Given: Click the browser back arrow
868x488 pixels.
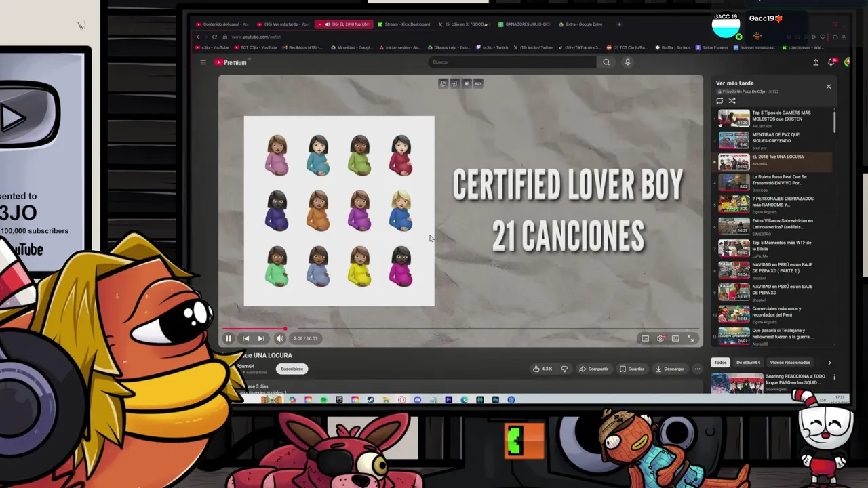Looking at the screenshot, I should click(x=198, y=37).
